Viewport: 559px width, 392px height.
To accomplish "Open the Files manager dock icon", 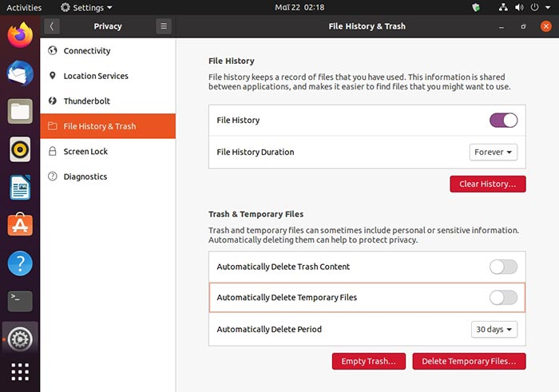I will pos(20,111).
